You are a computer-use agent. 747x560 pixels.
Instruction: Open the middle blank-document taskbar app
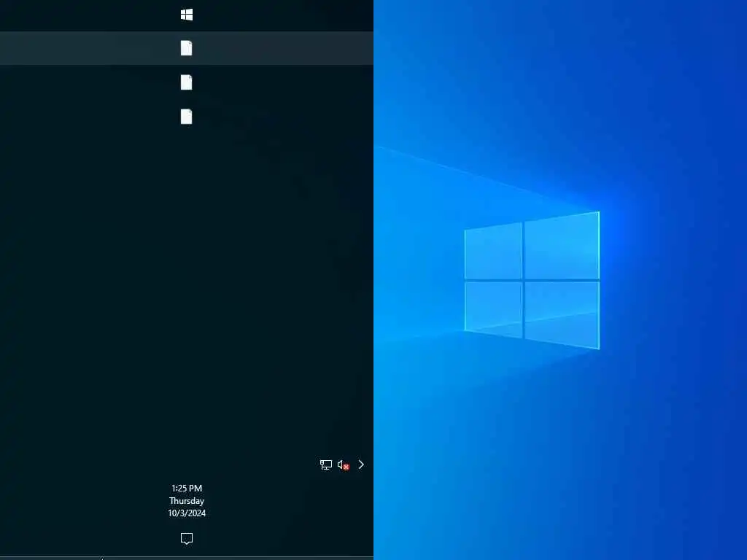coord(187,82)
